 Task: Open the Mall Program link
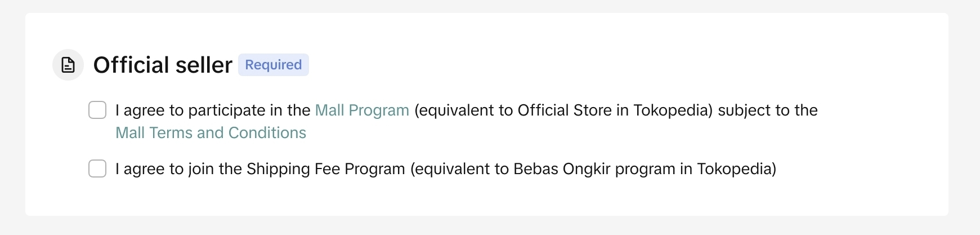click(x=362, y=110)
